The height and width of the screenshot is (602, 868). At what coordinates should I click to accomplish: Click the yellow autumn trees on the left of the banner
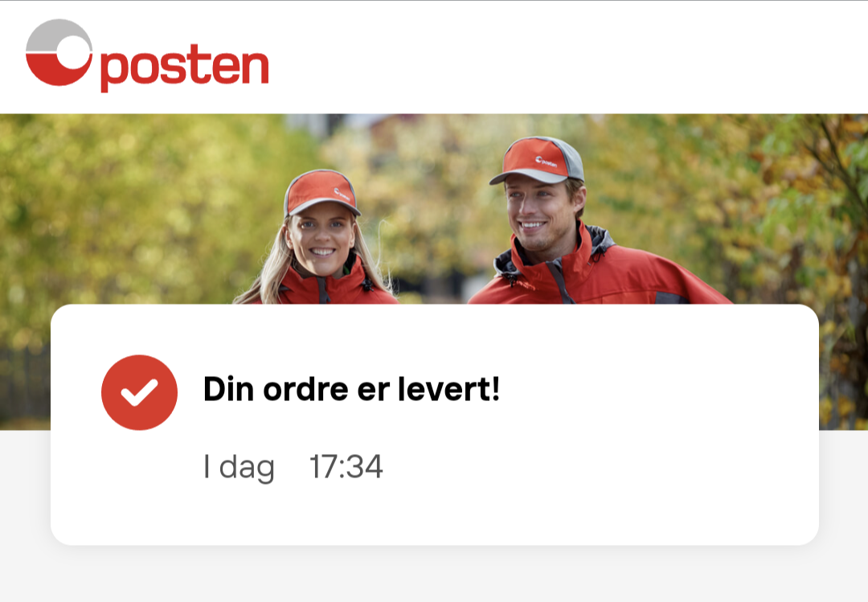coord(127,211)
